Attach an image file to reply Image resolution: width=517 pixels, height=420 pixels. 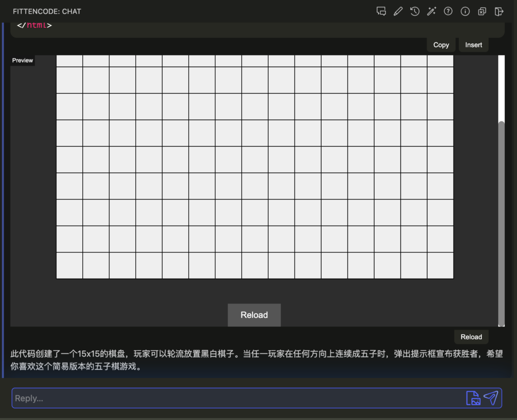tap(473, 398)
